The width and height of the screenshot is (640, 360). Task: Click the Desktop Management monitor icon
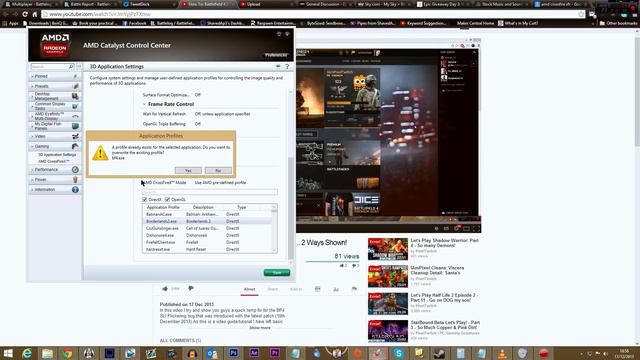coord(75,96)
